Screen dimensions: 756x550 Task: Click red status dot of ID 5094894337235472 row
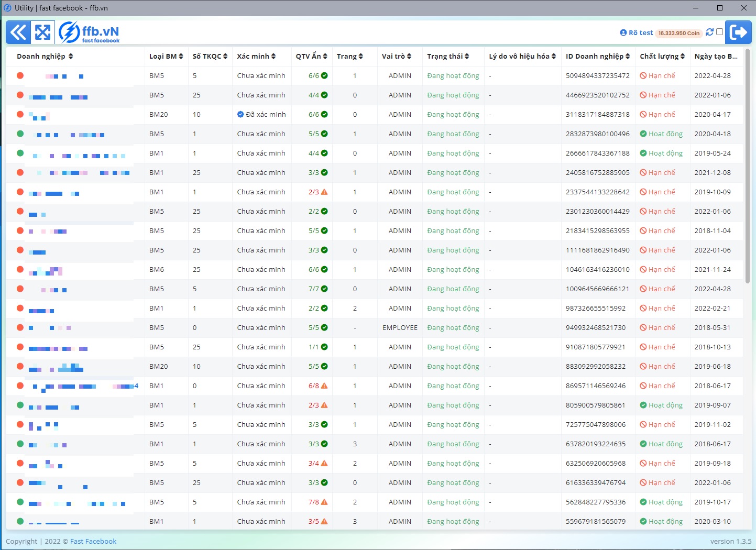20,75
